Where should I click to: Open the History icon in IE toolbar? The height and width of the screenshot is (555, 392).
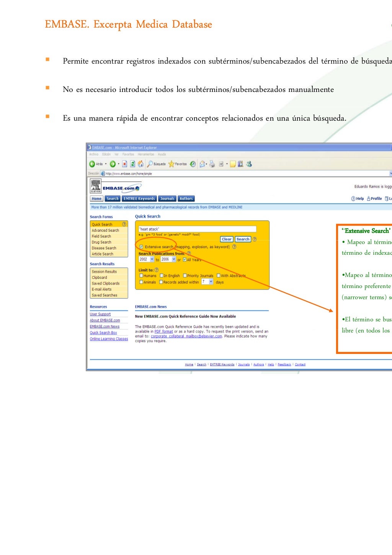(193, 164)
